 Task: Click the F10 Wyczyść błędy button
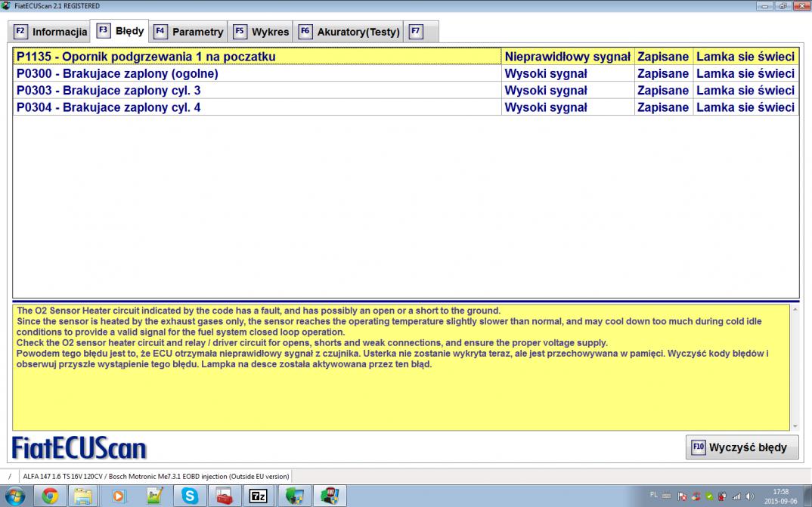[x=742, y=447]
